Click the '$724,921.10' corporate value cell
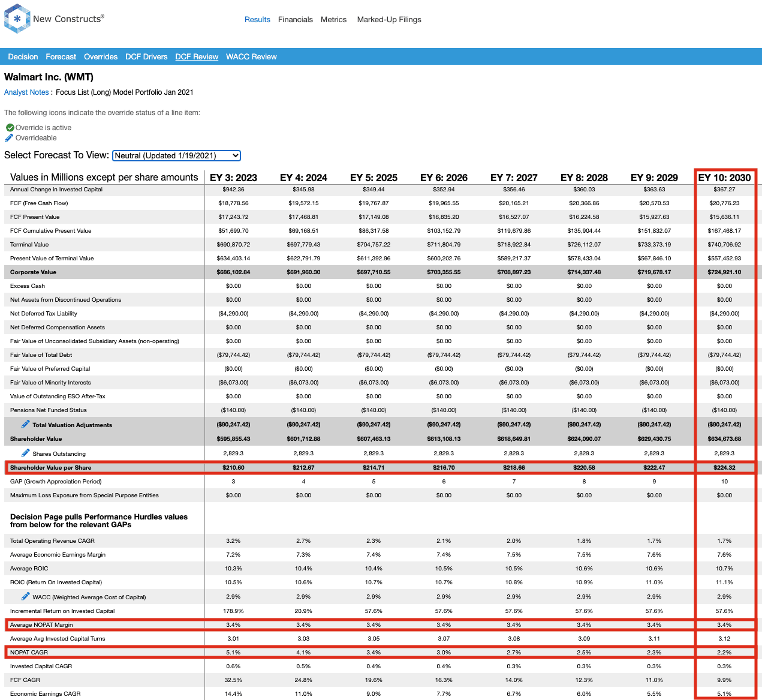 pyautogui.click(x=724, y=272)
